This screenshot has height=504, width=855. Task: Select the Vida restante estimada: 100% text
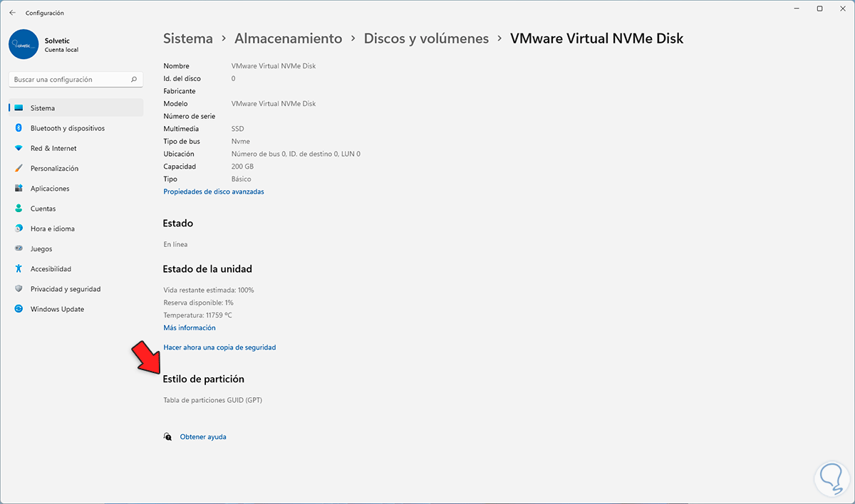pos(209,290)
